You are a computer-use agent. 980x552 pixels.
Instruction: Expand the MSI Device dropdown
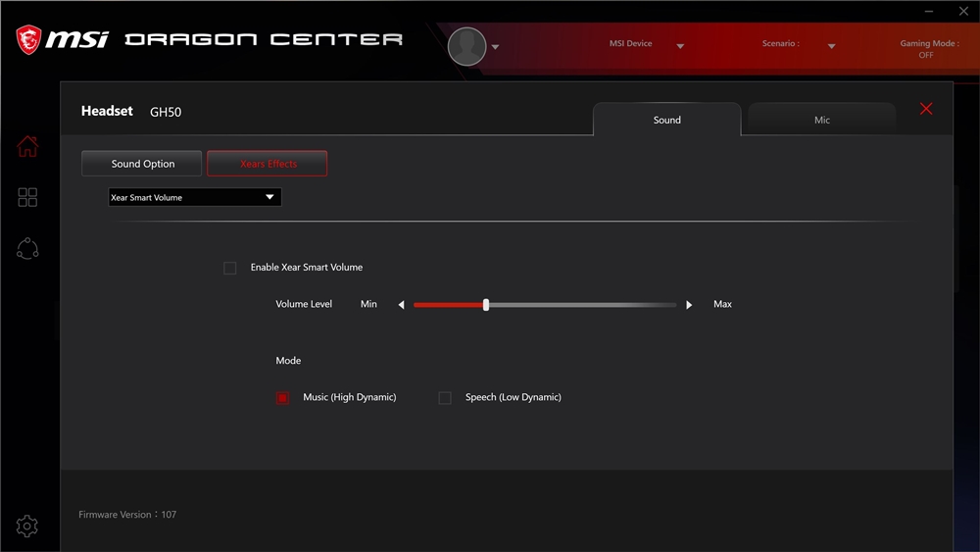coord(681,46)
